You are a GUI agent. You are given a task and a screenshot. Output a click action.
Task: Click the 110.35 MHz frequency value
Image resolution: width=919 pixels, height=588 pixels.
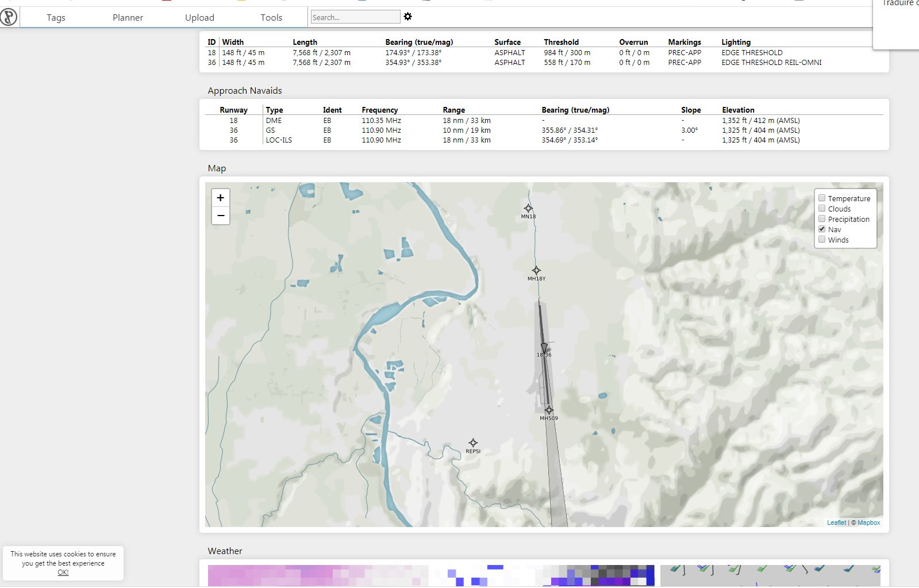(x=381, y=121)
